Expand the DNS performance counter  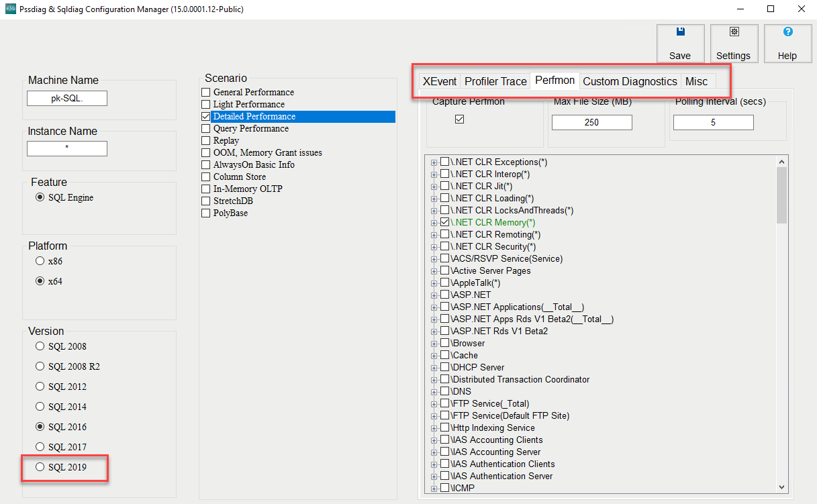pos(434,391)
